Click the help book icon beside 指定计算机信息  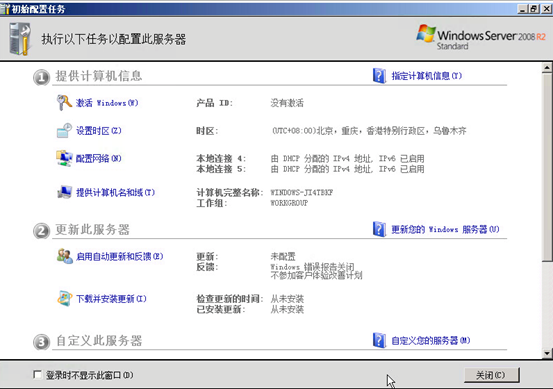pyautogui.click(x=379, y=75)
